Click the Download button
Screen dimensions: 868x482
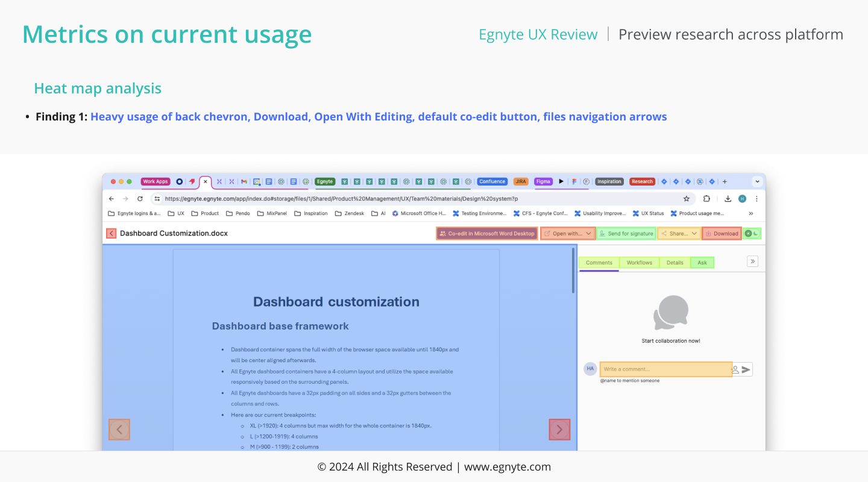tap(722, 233)
